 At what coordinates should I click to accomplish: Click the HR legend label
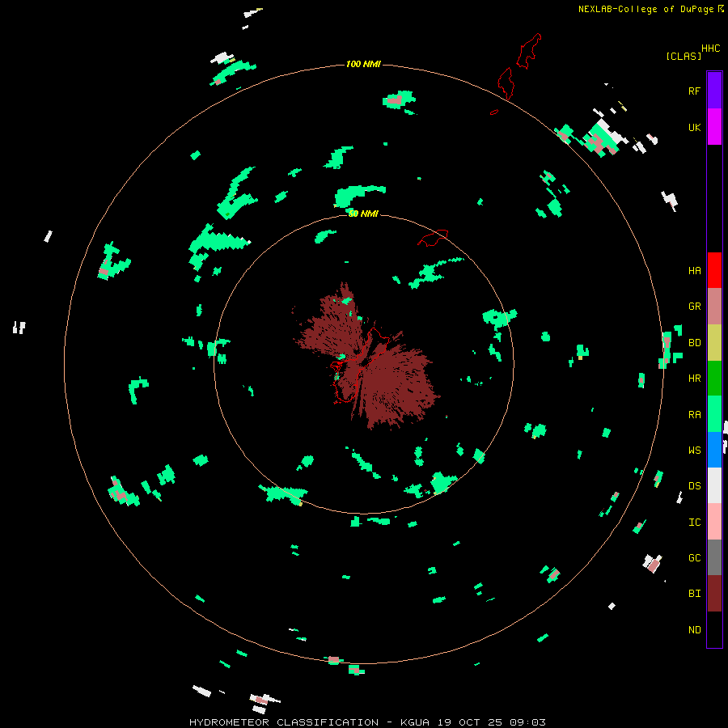pos(694,379)
